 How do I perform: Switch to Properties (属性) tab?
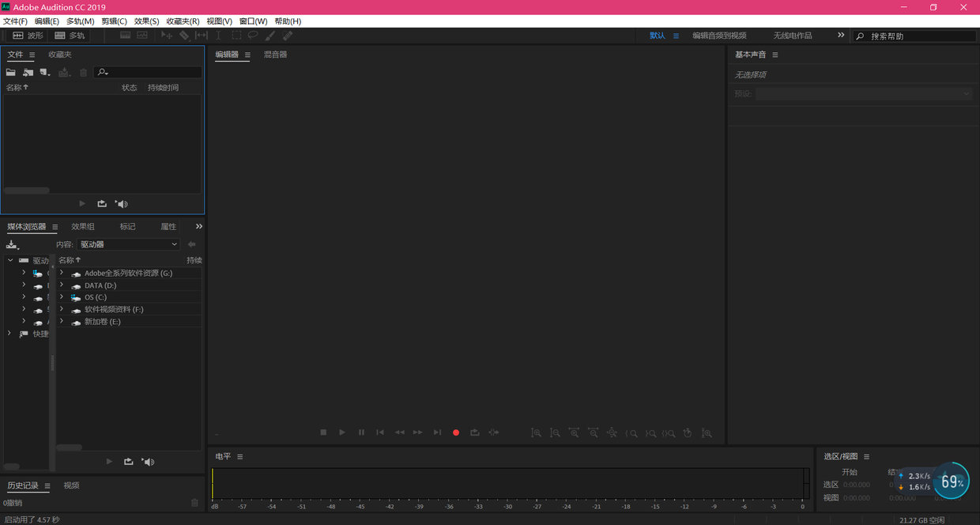(x=168, y=226)
